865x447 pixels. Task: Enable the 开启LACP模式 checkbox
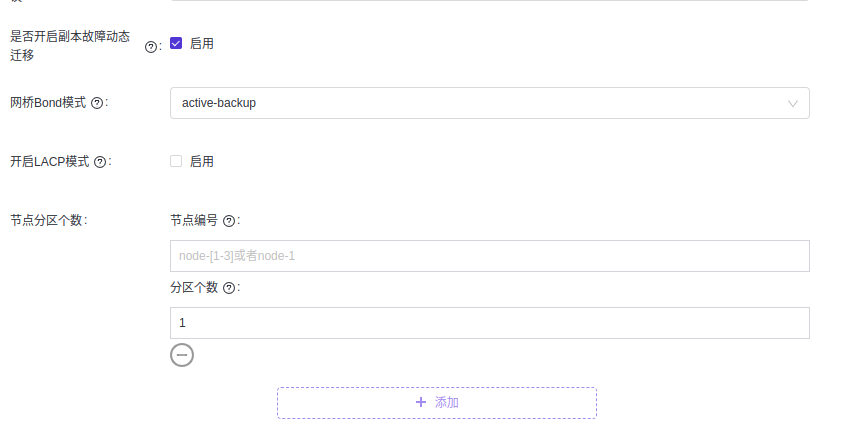(x=176, y=161)
